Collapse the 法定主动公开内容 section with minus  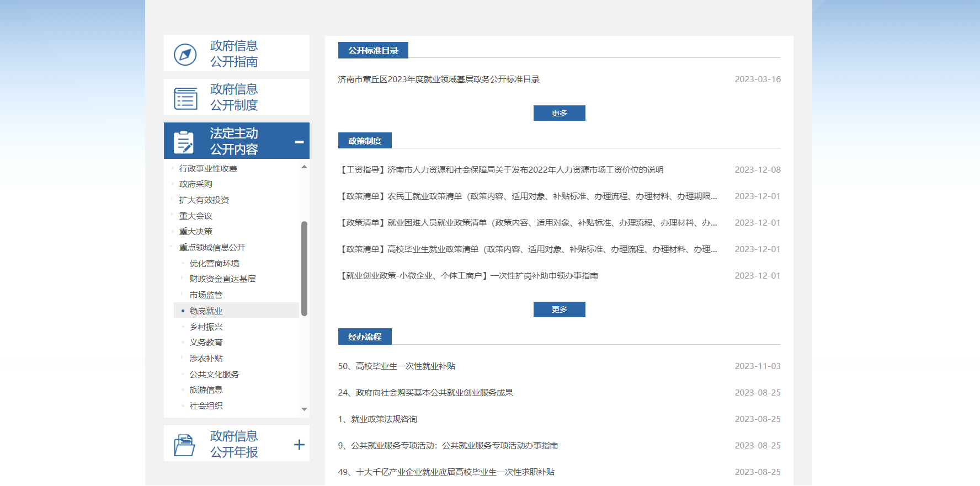299,142
